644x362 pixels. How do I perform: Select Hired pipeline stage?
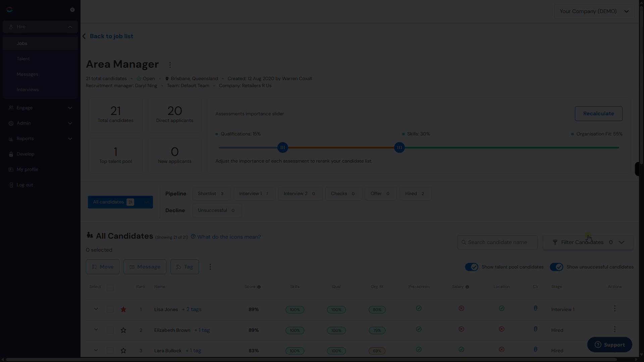(415, 194)
